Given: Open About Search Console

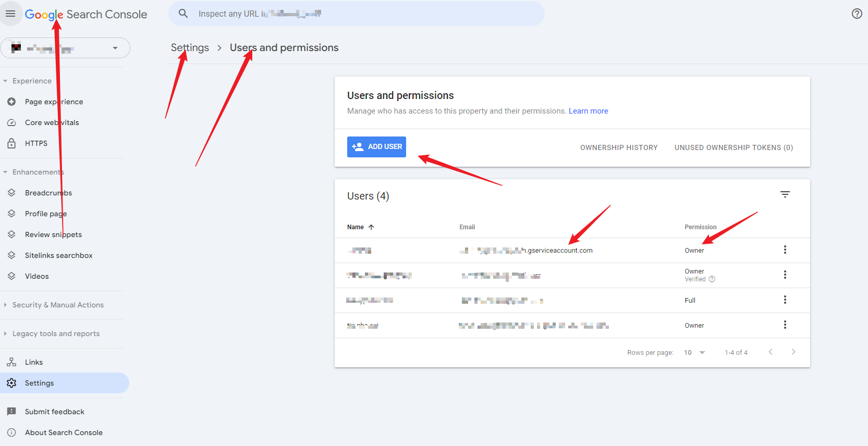Looking at the screenshot, I should tap(65, 432).
